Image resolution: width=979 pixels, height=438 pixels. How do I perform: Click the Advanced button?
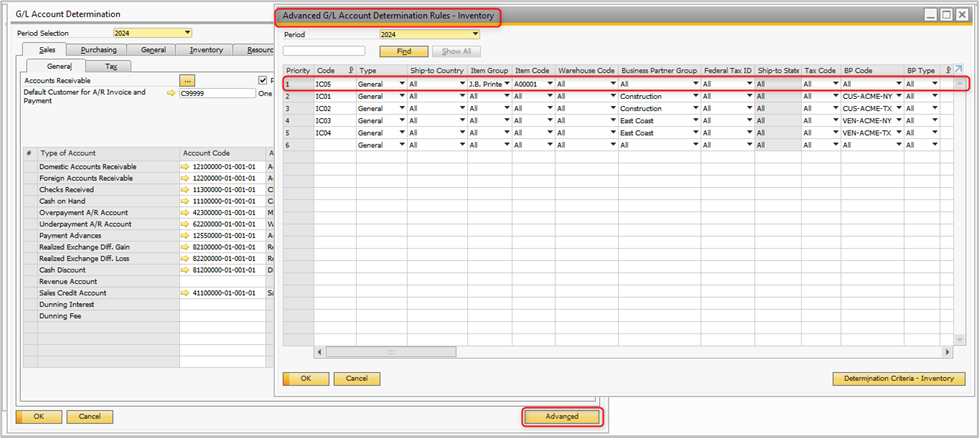[561, 416]
